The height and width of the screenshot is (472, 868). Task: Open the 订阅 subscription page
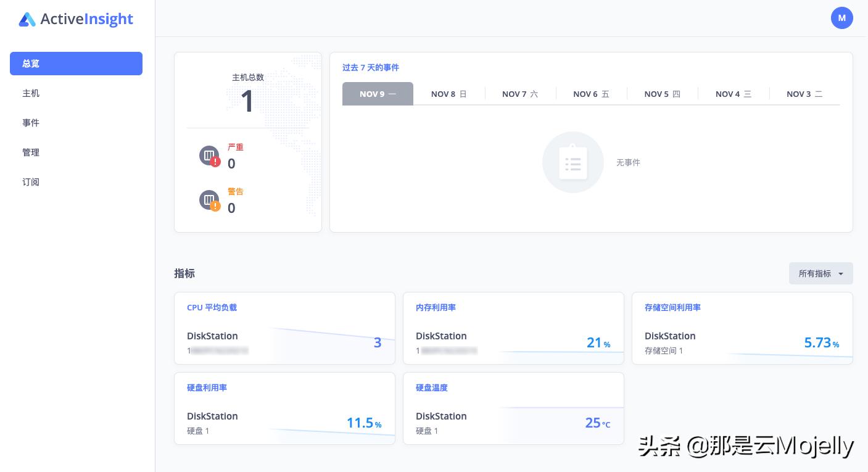(x=31, y=182)
